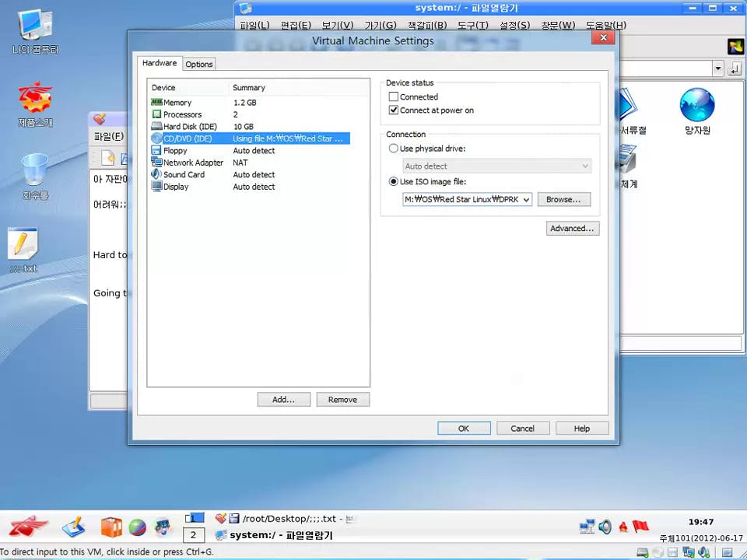Screen dimensions: 747x560
Task: Select the Processors device entry
Action: tap(182, 114)
